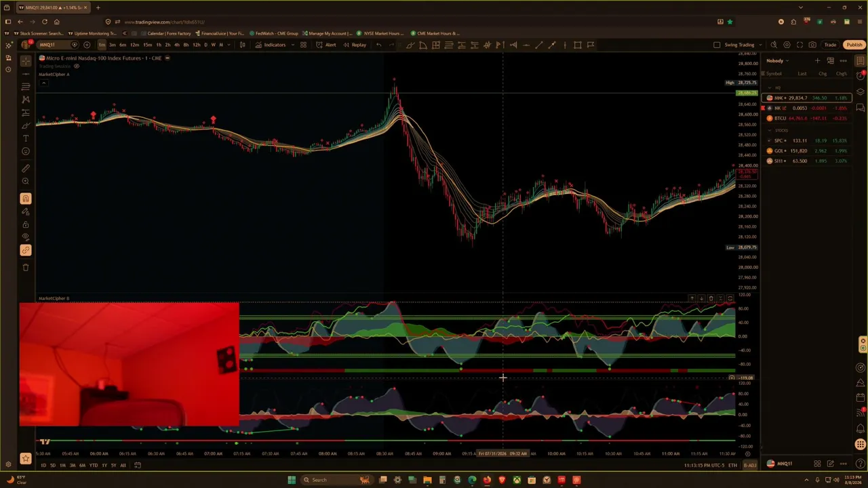The image size is (868, 488).
Task: Select MNK row in watchlist
Action: pos(807,98)
